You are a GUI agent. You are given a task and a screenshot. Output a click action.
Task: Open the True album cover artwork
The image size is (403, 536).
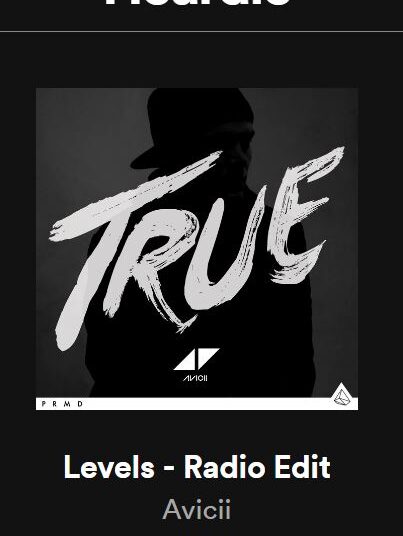(x=197, y=249)
